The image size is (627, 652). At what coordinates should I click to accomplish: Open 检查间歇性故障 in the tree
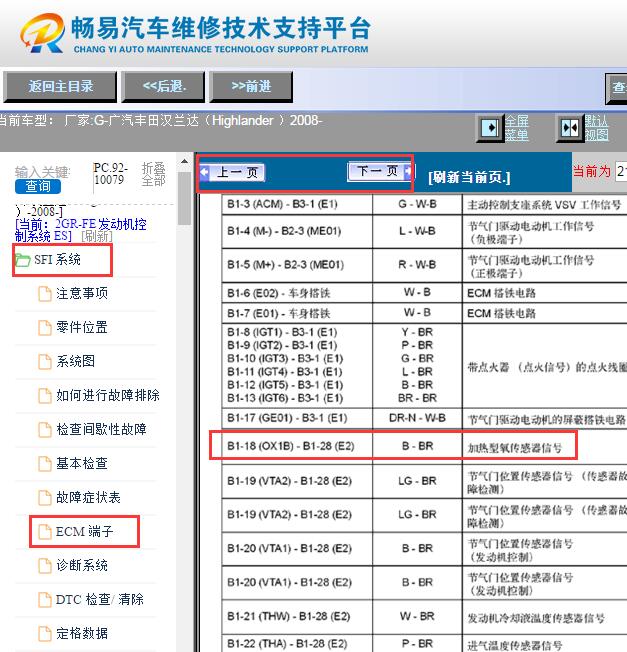[x=101, y=430]
